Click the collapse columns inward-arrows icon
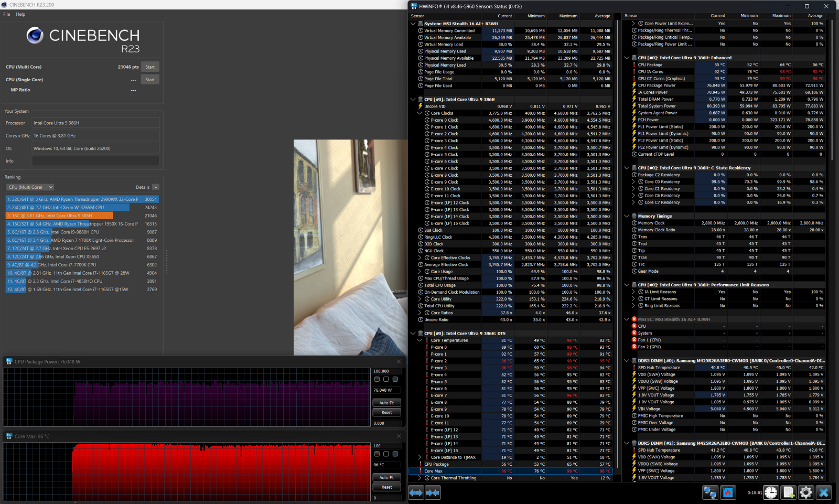 (x=433, y=492)
